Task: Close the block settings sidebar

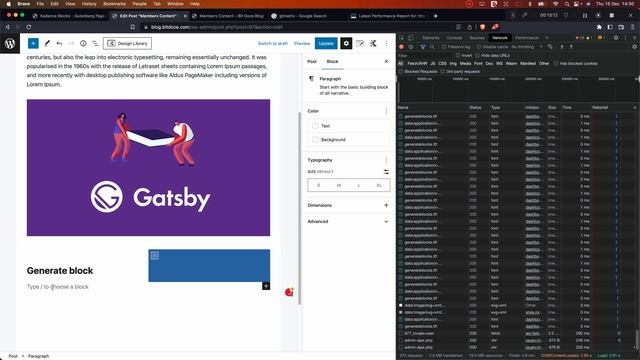Action: click(x=386, y=61)
